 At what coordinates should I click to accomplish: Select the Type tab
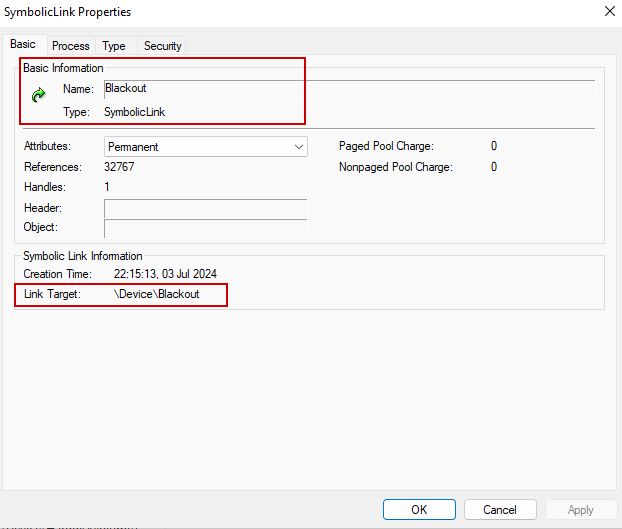coord(114,46)
